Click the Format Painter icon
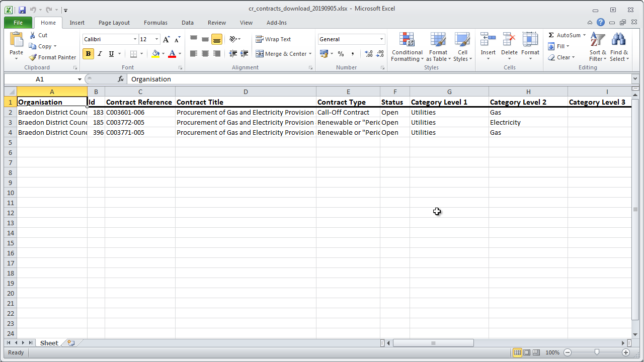 click(33, 57)
